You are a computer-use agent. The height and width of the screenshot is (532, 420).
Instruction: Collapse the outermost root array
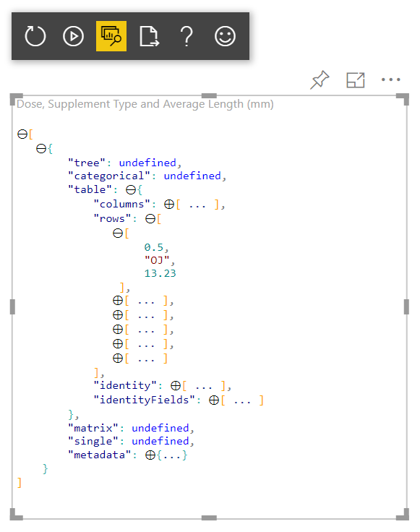point(22,134)
